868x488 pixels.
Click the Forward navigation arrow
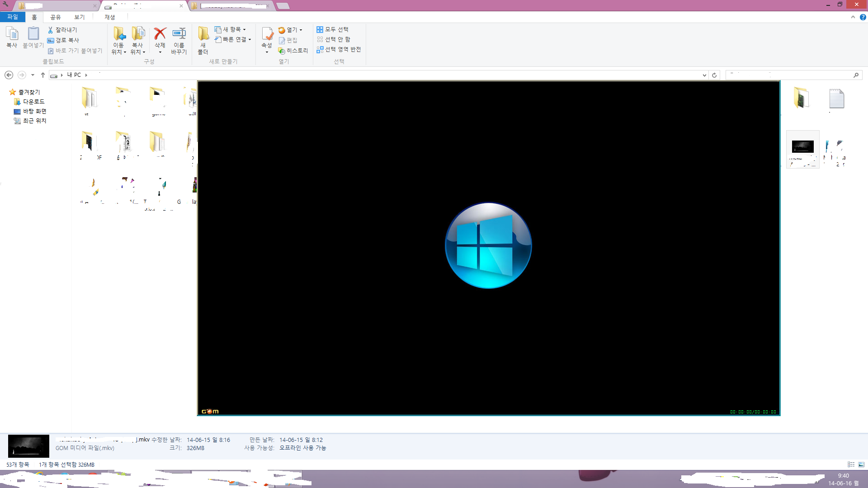pos(21,75)
